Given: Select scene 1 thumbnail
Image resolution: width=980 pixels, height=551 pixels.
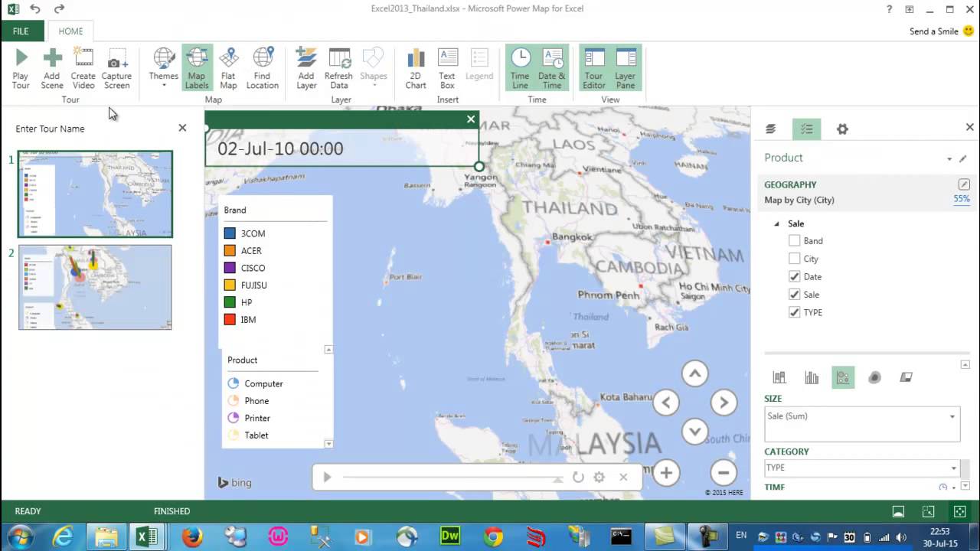Looking at the screenshot, I should [x=96, y=194].
